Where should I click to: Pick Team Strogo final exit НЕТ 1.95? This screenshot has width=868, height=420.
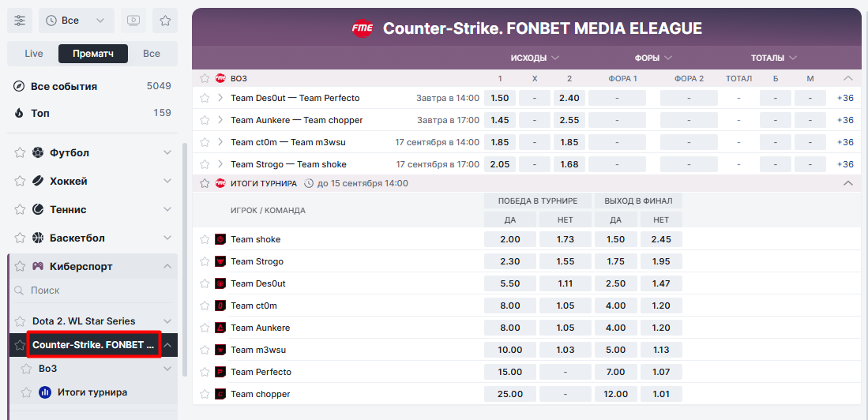[x=661, y=261]
